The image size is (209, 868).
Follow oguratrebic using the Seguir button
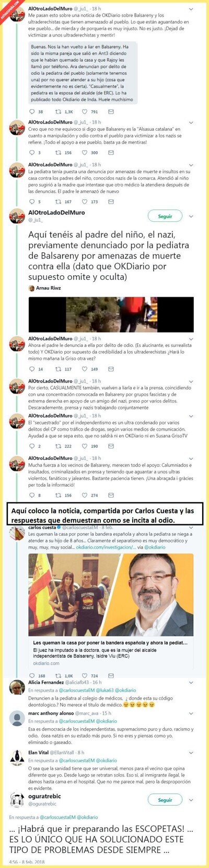pos(165,800)
